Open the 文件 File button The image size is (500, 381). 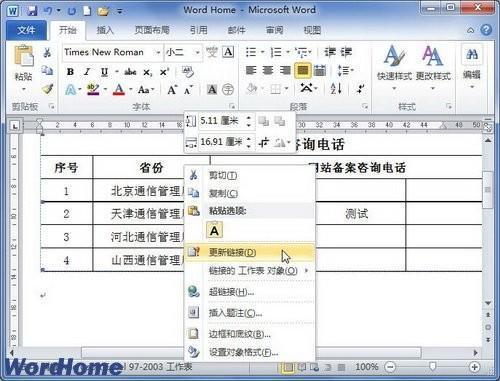[x=26, y=30]
